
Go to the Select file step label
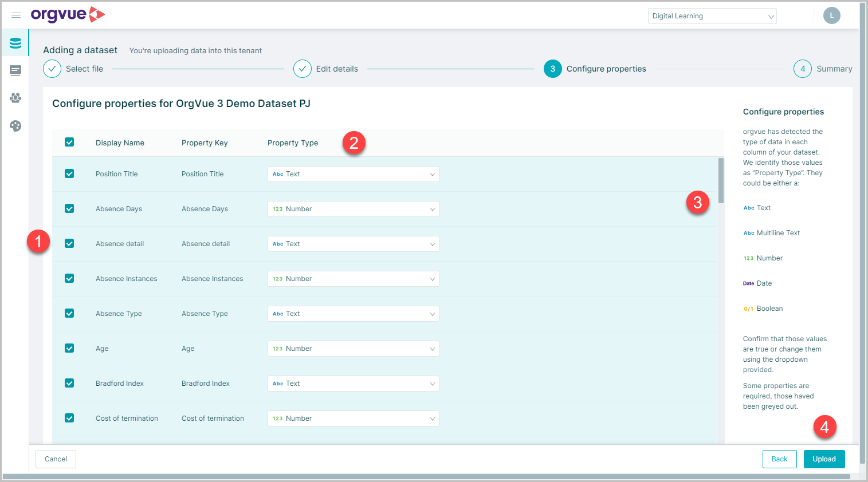(84, 69)
